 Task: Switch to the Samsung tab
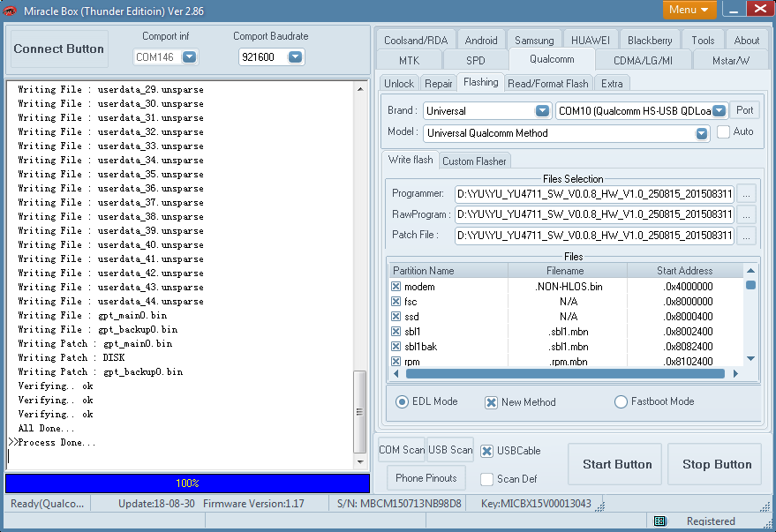534,40
